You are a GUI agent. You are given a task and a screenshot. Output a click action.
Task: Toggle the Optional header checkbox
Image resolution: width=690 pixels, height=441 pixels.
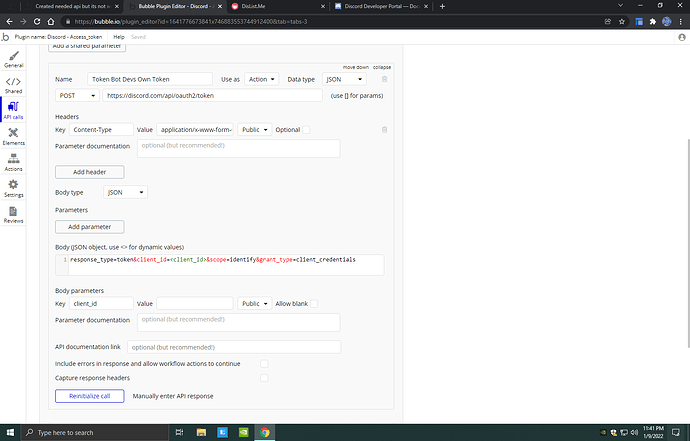[306, 130]
